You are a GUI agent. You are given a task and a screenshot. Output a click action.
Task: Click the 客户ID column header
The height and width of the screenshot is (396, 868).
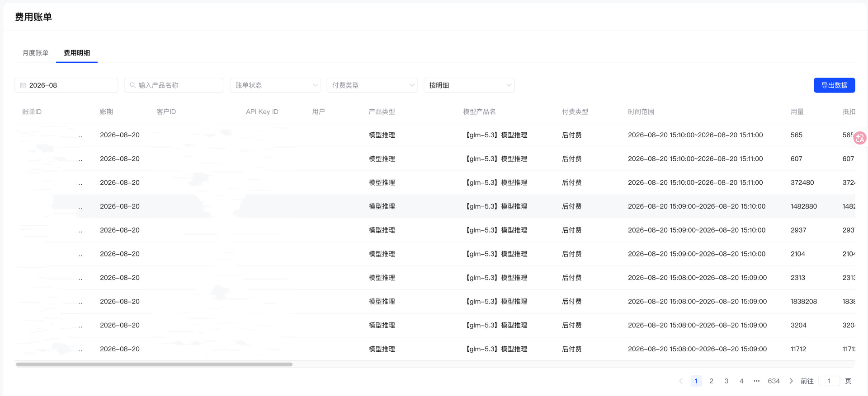pyautogui.click(x=166, y=112)
